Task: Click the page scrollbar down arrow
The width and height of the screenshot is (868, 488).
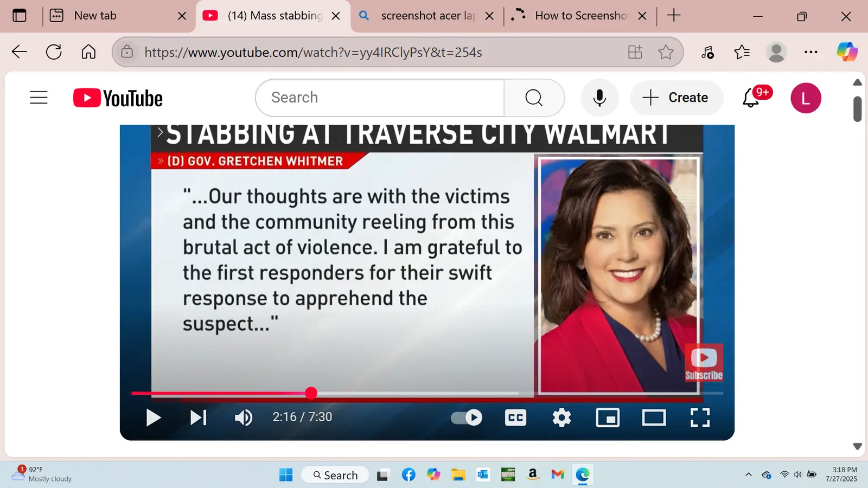Action: click(857, 446)
